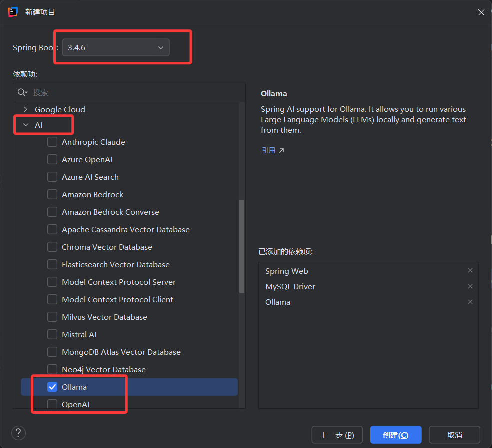Click the dependency search field
This screenshot has height=448, width=492.
(129, 92)
